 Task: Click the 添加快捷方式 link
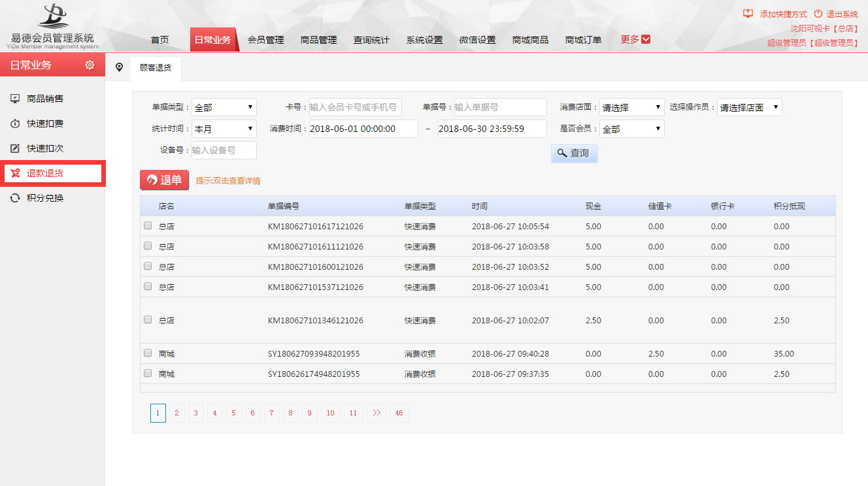pyautogui.click(x=783, y=14)
